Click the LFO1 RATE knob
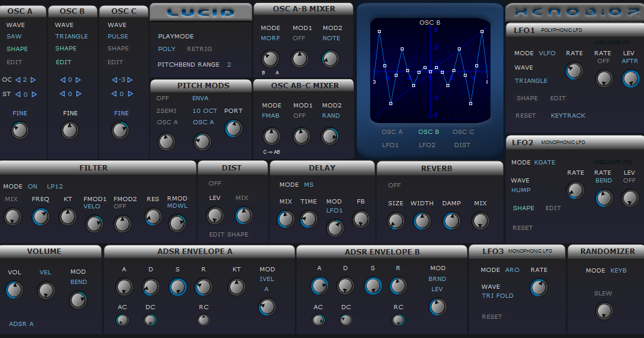 (574, 71)
